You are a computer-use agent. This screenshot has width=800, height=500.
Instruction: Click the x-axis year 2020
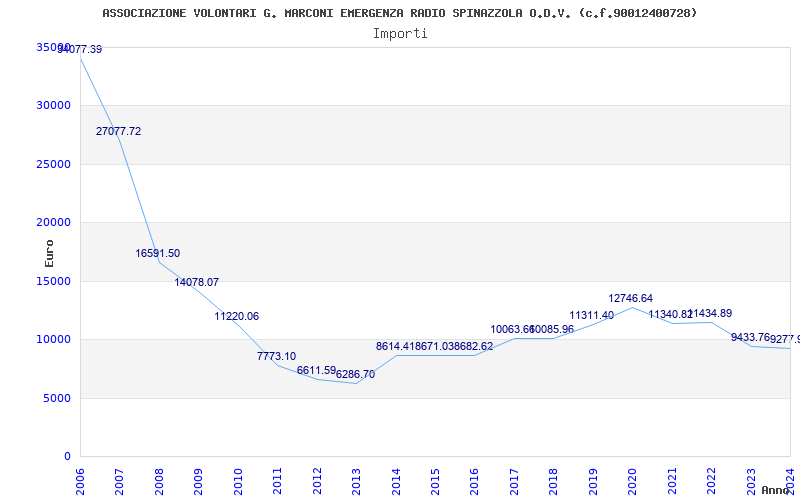click(x=633, y=481)
